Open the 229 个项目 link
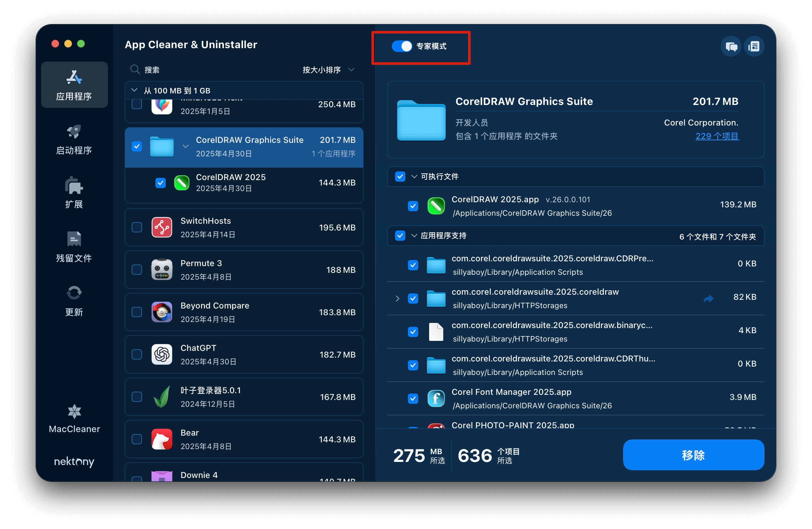 tap(717, 136)
